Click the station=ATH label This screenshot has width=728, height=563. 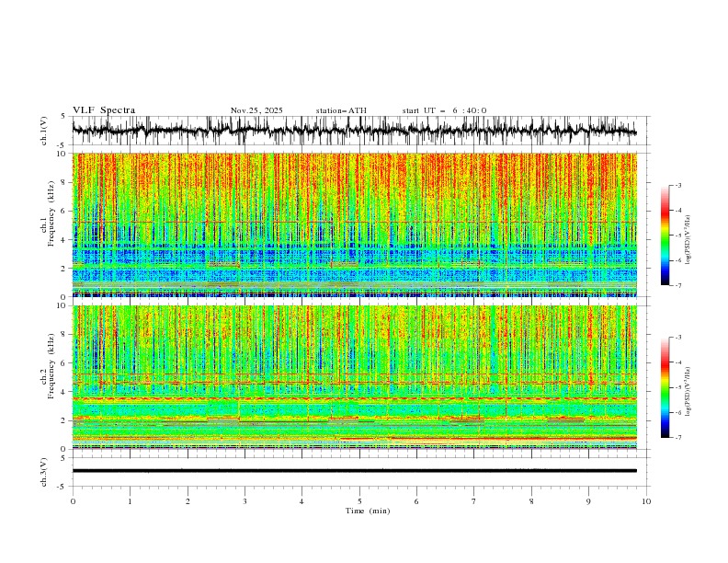341,110
